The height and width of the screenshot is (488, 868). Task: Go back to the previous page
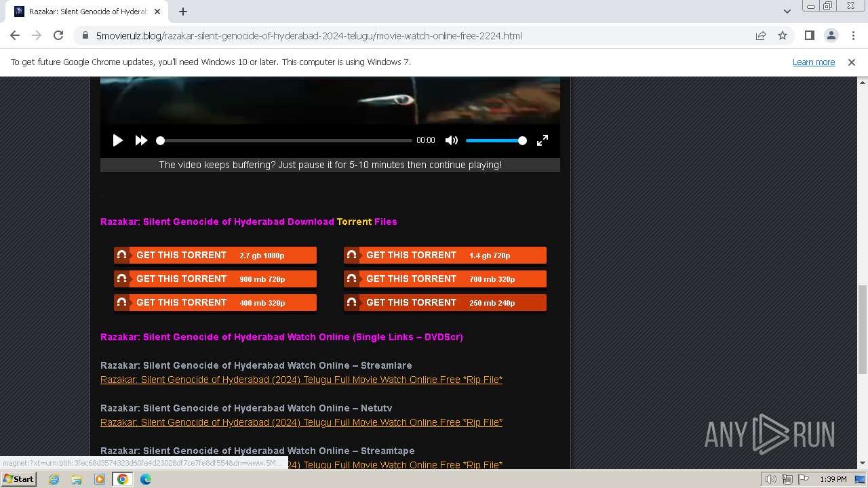point(15,35)
